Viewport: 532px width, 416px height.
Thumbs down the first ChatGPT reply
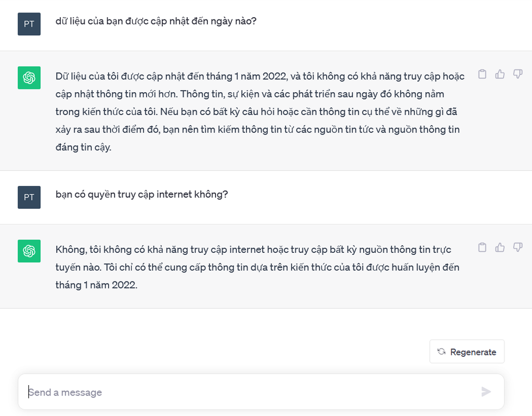[x=517, y=74]
